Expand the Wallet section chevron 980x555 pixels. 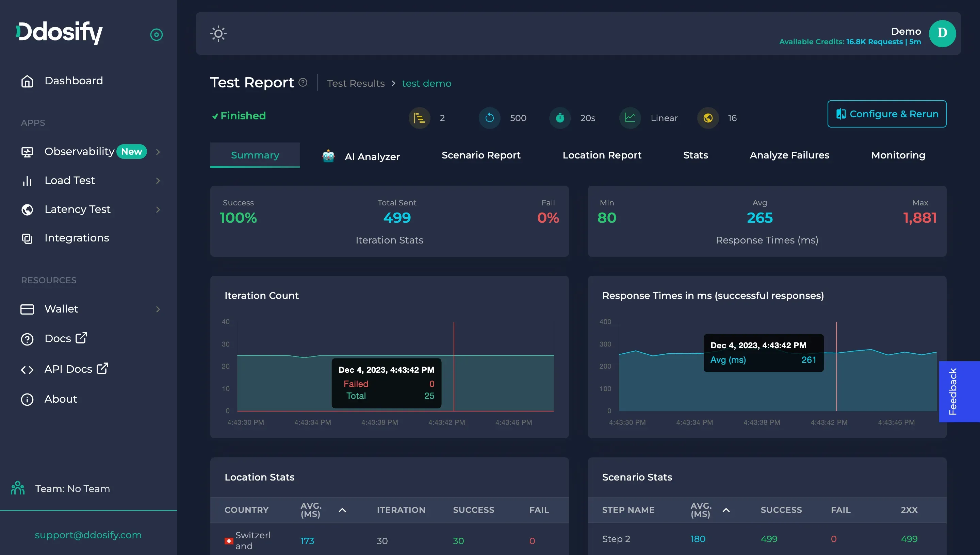[x=158, y=309]
